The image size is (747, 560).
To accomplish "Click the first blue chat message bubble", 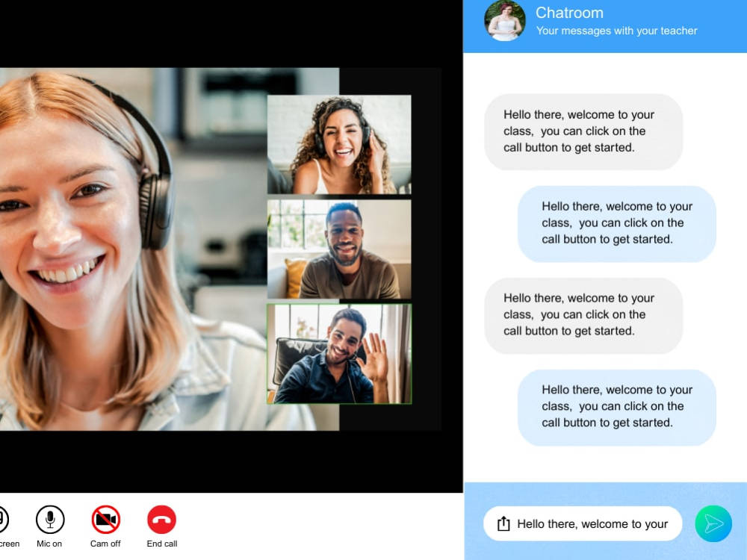I will [x=617, y=224].
